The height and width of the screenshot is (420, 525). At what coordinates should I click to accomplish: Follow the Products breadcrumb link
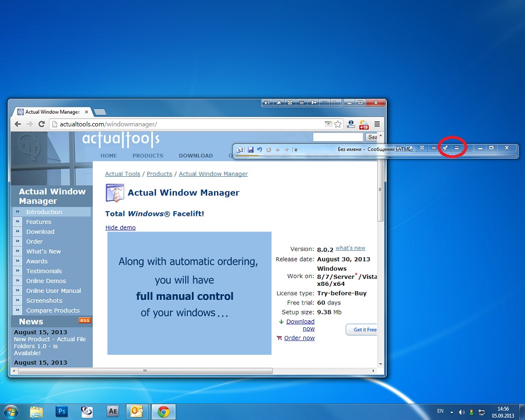point(159,174)
